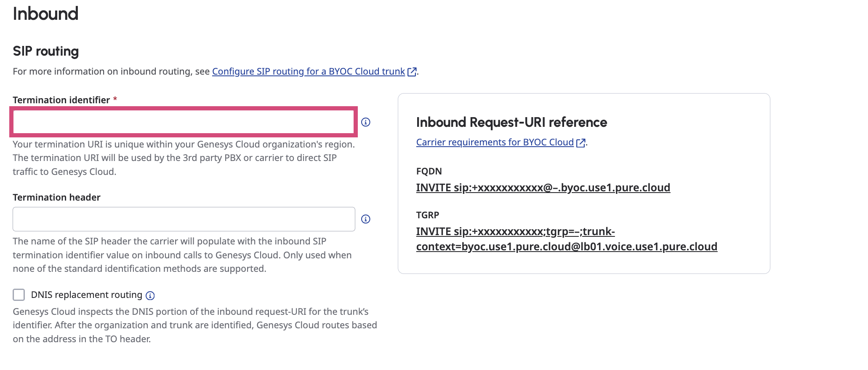This screenshot has height=370, width=868.
Task: Click the Termination identifier info icon
Action: pyautogui.click(x=365, y=122)
